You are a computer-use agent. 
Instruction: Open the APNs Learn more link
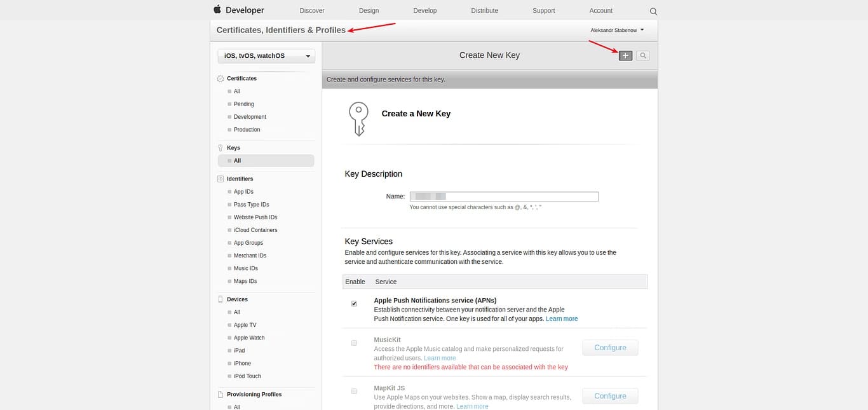click(562, 318)
